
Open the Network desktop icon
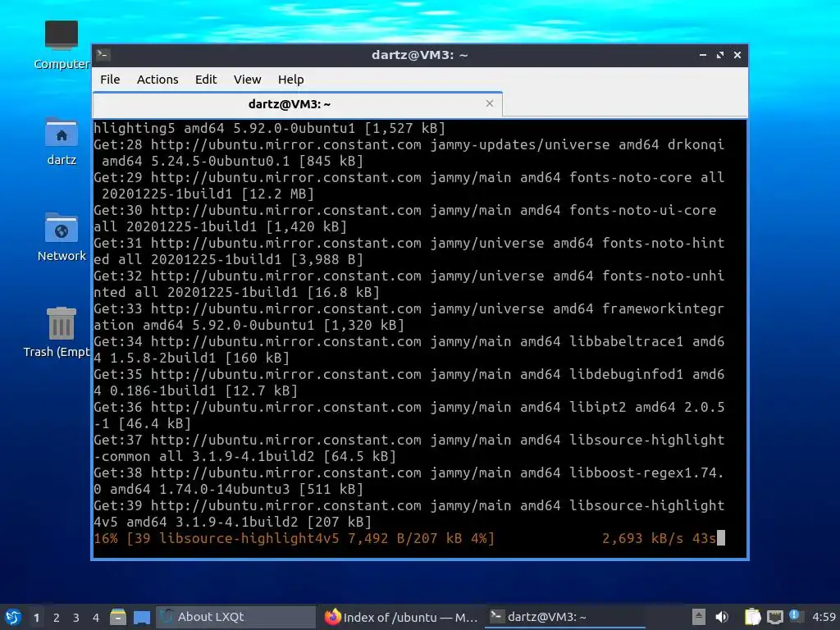(62, 237)
